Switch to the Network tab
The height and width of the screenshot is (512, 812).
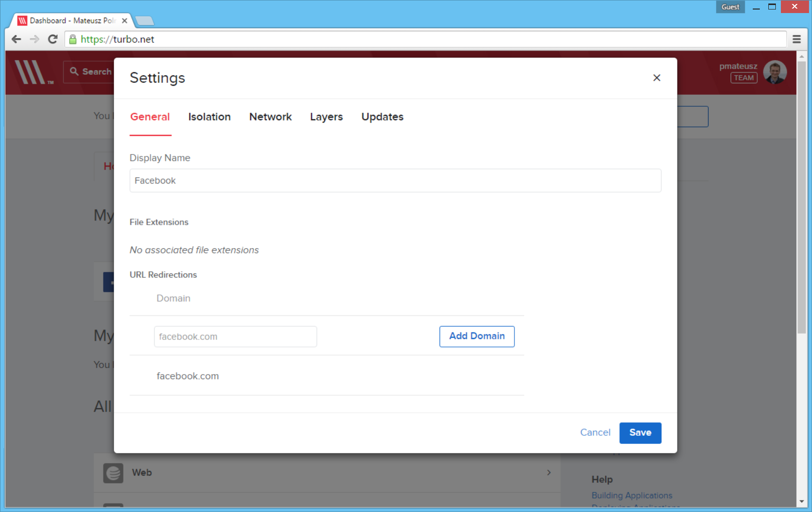[270, 117]
